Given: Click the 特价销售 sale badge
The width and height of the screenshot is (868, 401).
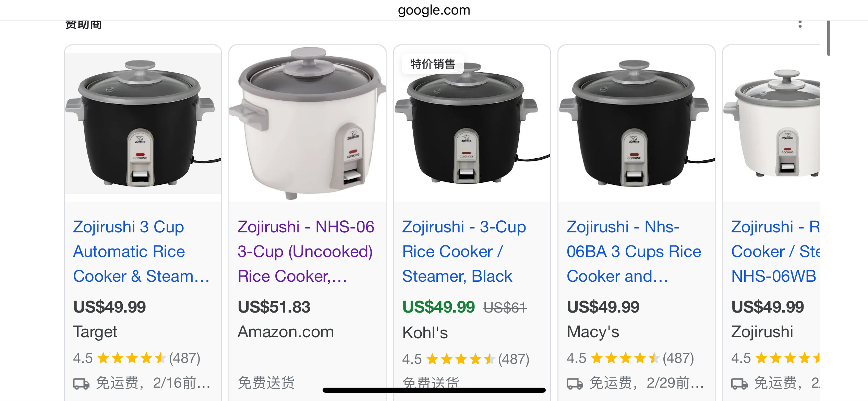Looking at the screenshot, I should point(433,64).
